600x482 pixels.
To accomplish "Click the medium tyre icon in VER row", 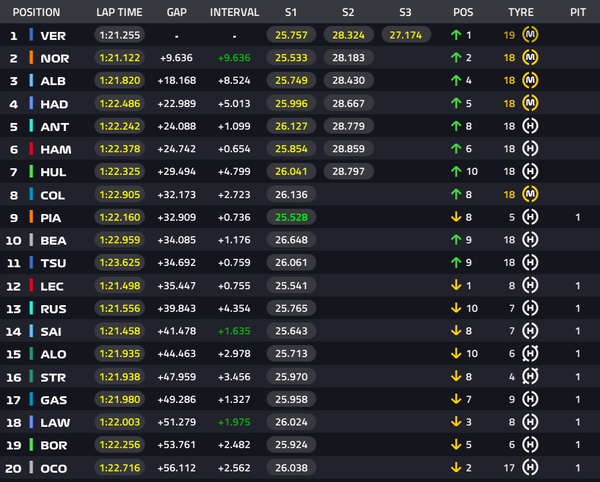I will coord(530,35).
